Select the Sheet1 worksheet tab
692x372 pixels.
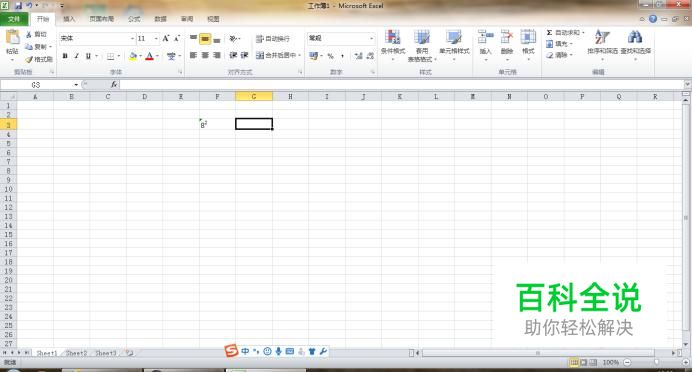(x=47, y=353)
